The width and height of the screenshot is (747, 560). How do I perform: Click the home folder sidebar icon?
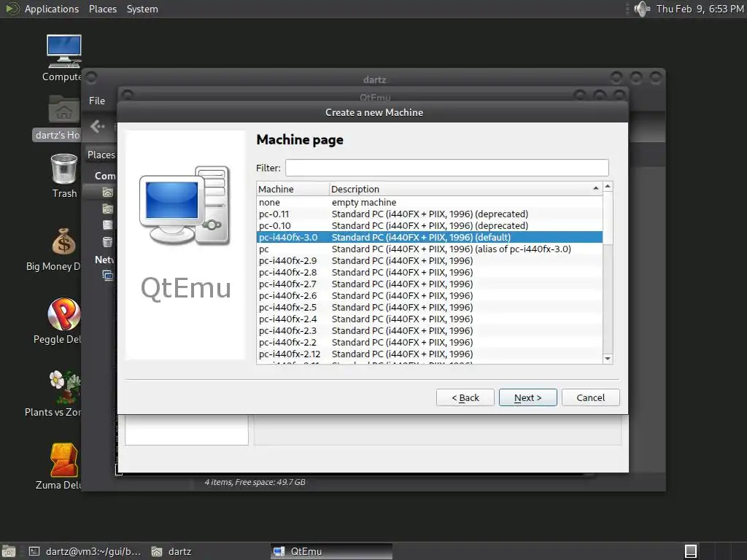click(x=108, y=192)
